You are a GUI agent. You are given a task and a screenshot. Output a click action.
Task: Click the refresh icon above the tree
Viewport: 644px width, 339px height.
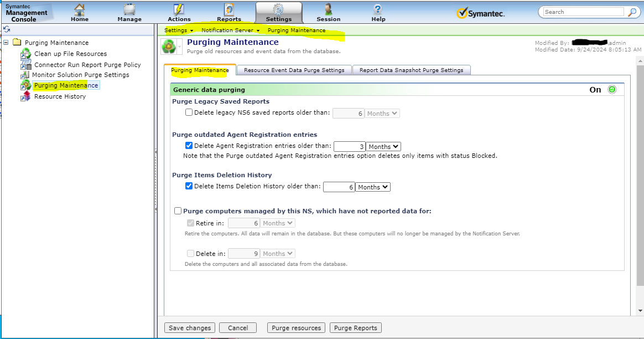(7, 29)
